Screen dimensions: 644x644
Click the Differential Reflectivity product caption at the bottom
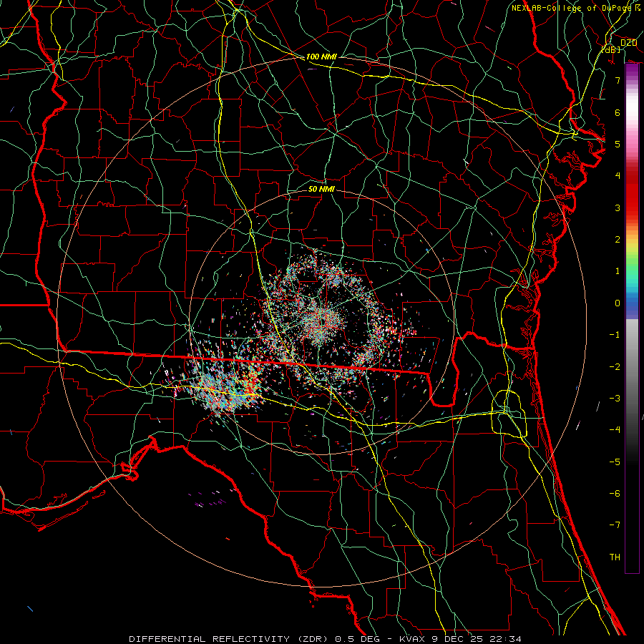[x=325, y=639]
